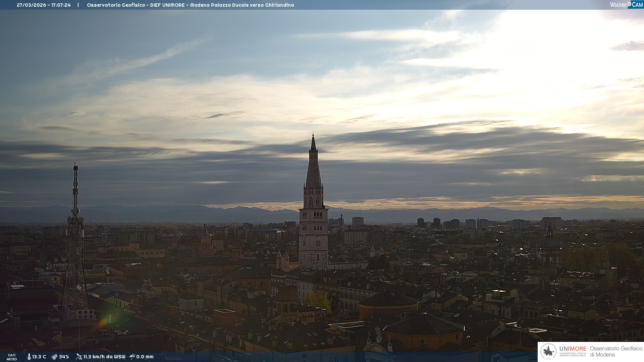Click the humidity water drops icon
Image resolution: width=644 pixels, height=362 pixels.
point(54,357)
